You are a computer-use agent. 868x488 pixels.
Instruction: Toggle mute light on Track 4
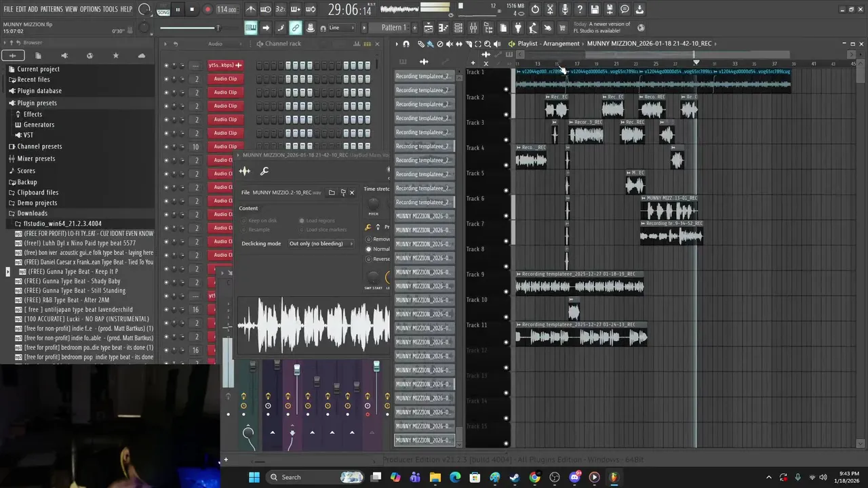tap(505, 165)
